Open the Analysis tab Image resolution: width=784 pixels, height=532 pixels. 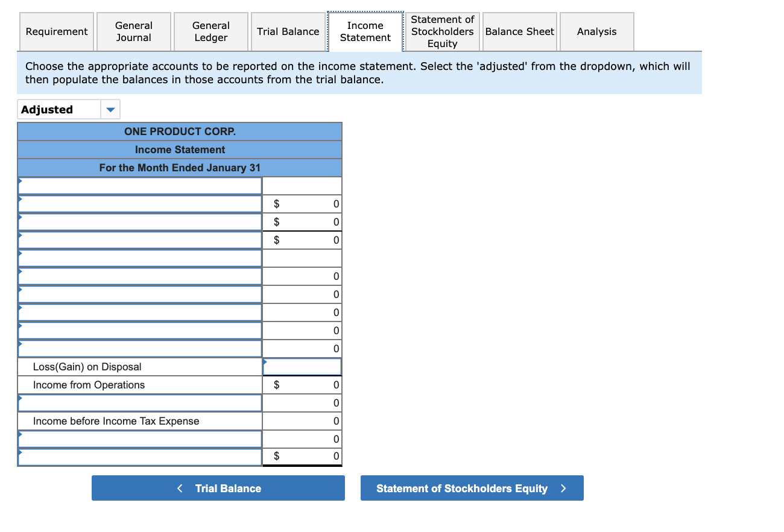[x=596, y=32]
